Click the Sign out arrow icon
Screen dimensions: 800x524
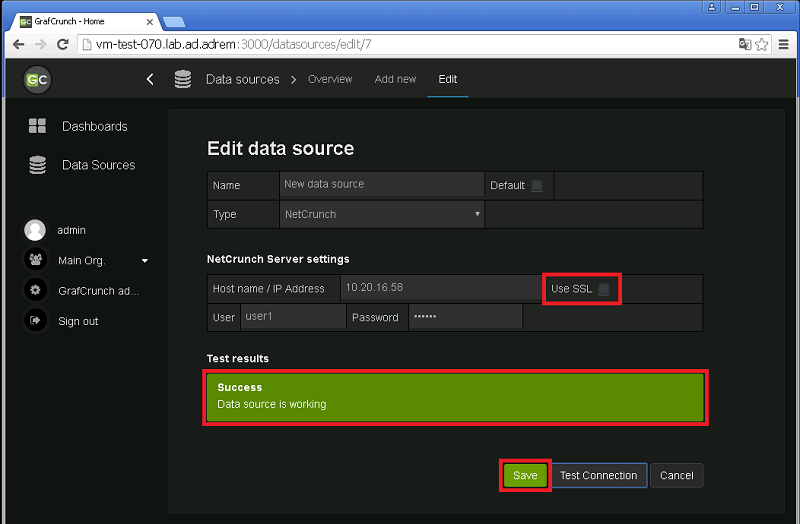(35, 320)
